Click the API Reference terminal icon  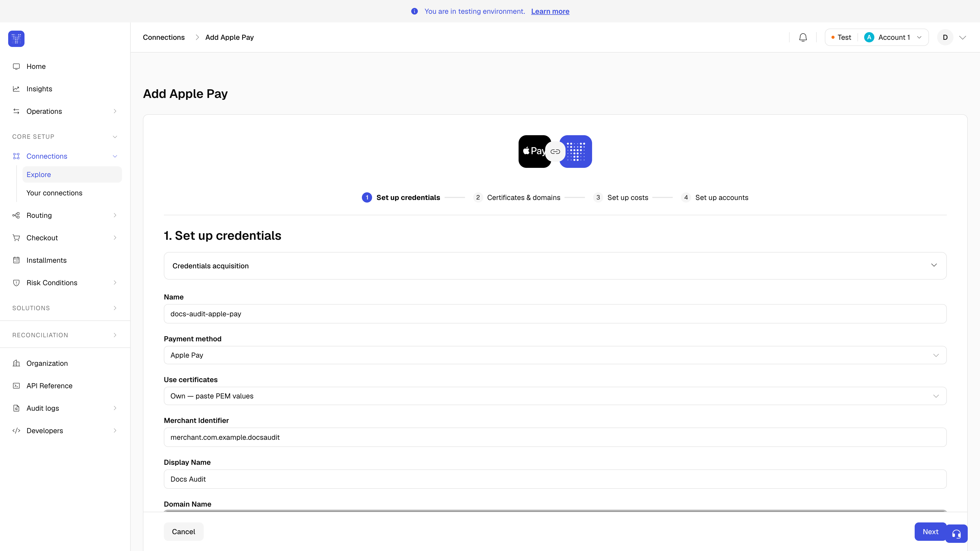pos(16,386)
